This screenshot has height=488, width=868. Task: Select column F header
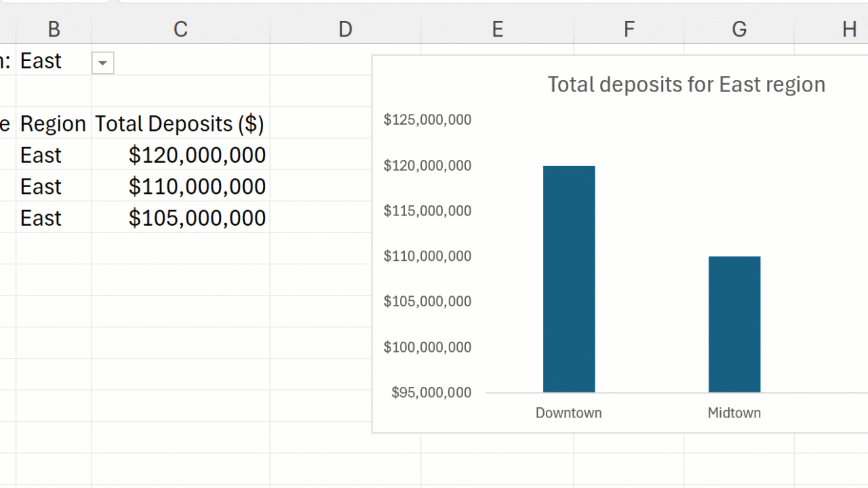(629, 29)
